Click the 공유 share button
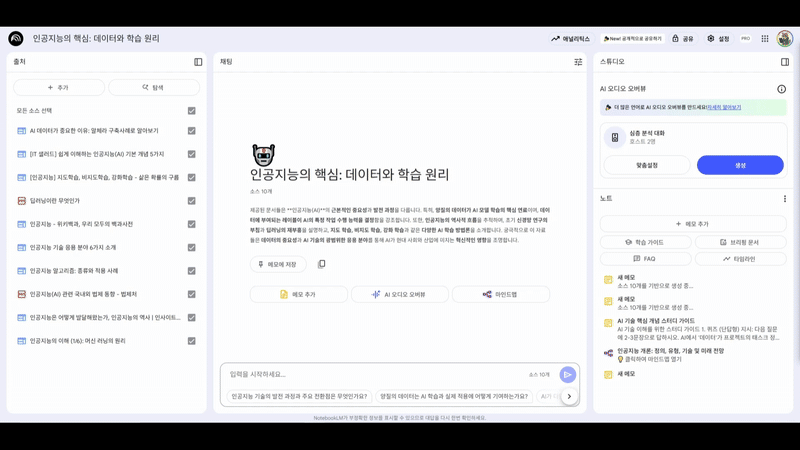Viewport: 800px width, 450px height. [x=683, y=39]
